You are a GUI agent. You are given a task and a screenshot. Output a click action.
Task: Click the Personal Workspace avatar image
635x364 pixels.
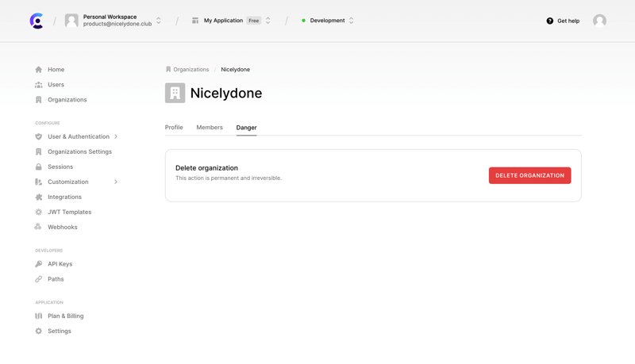[x=71, y=21]
